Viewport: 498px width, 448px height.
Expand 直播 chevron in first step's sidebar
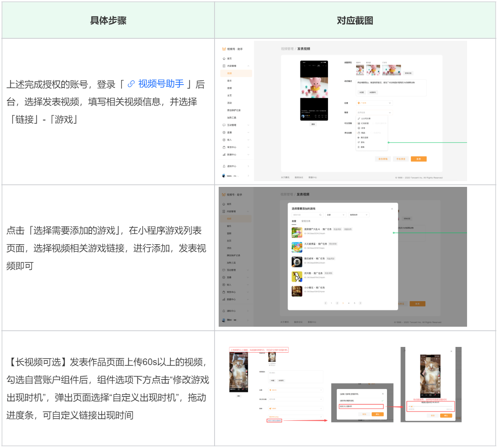point(248,132)
